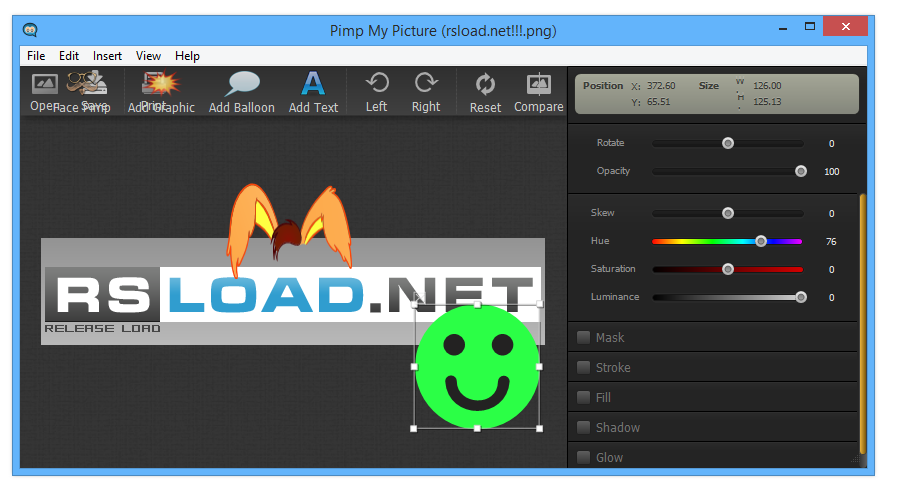The image size is (908, 490).
Task: Turn on the Shadow checkbox
Action: [584, 427]
